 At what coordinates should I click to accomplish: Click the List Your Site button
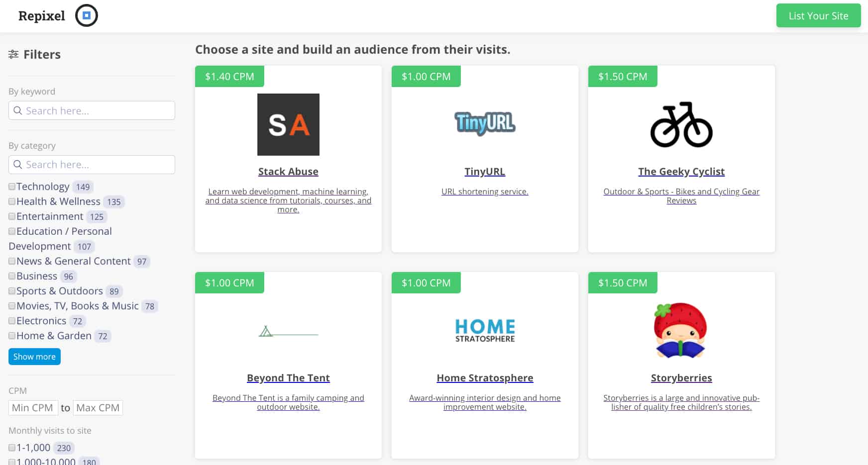(x=818, y=16)
